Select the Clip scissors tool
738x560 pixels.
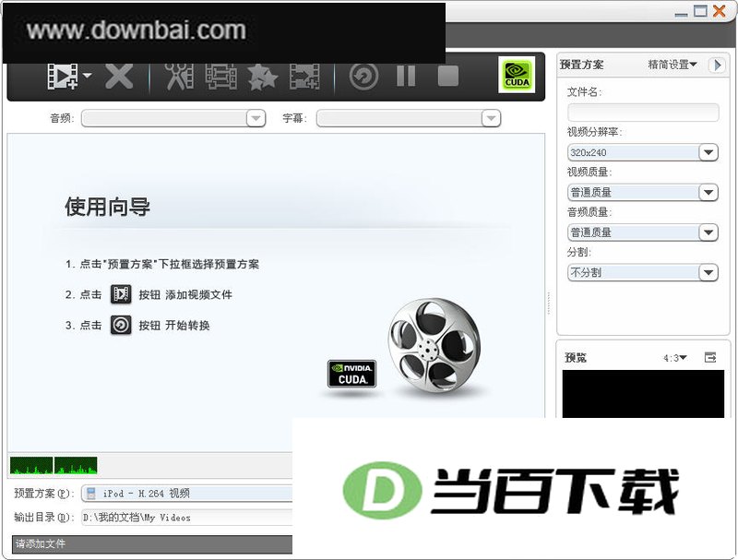pos(178,76)
